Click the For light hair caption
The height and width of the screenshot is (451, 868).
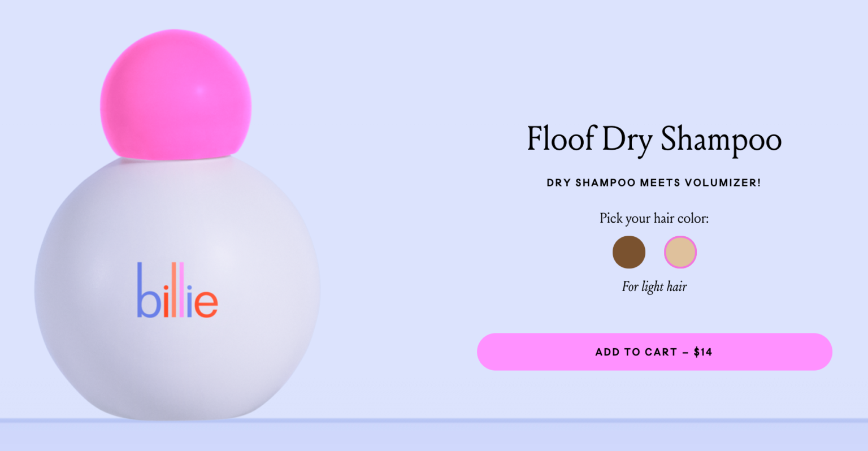pyautogui.click(x=654, y=287)
